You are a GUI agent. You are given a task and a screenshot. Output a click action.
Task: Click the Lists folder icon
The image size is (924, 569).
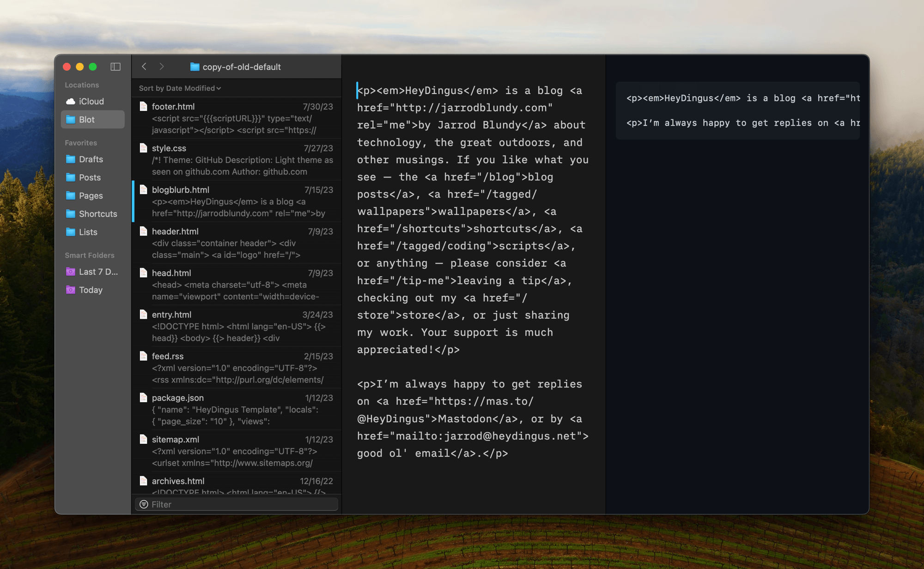pyautogui.click(x=71, y=232)
